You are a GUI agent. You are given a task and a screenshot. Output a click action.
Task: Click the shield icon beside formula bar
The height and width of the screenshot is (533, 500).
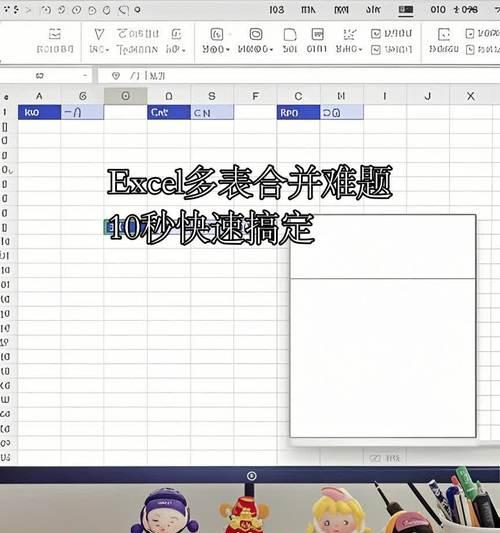click(116, 75)
